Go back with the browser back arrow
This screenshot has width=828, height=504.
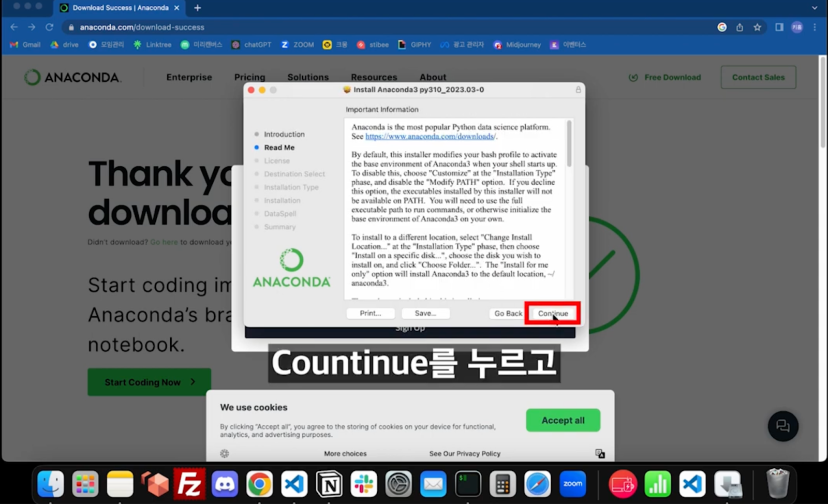14,27
